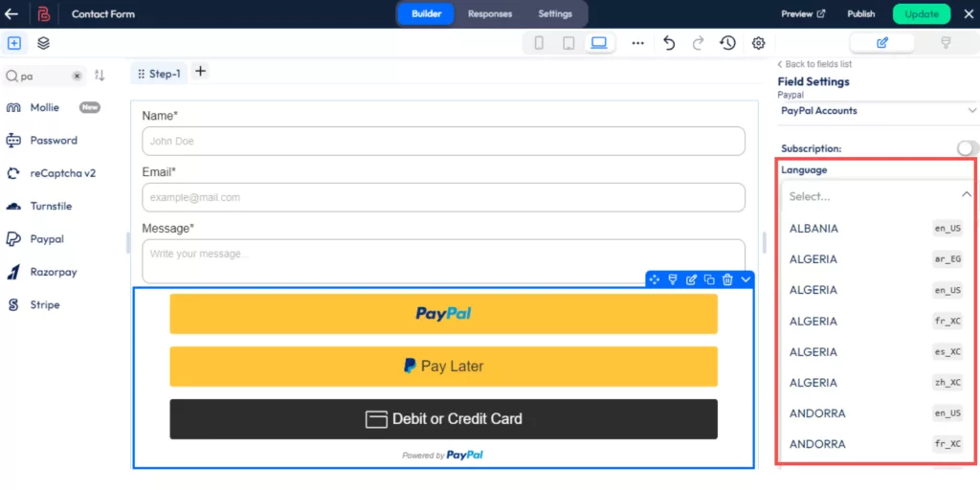Switch to tablet device view
The width and height of the screenshot is (980, 490).
point(568,43)
